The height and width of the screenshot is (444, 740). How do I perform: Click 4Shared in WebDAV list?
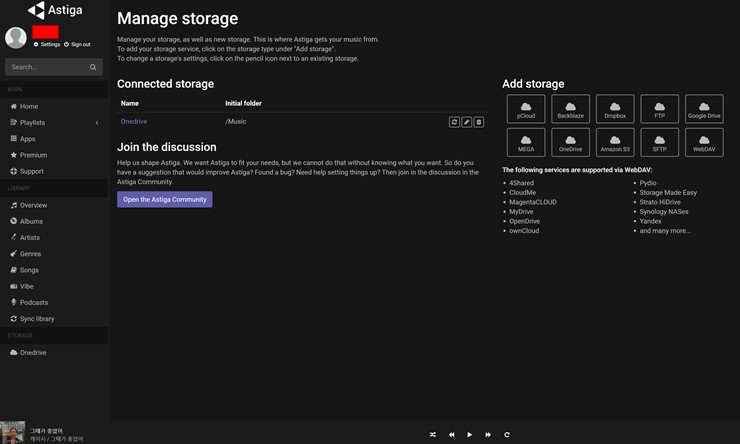pyautogui.click(x=521, y=183)
